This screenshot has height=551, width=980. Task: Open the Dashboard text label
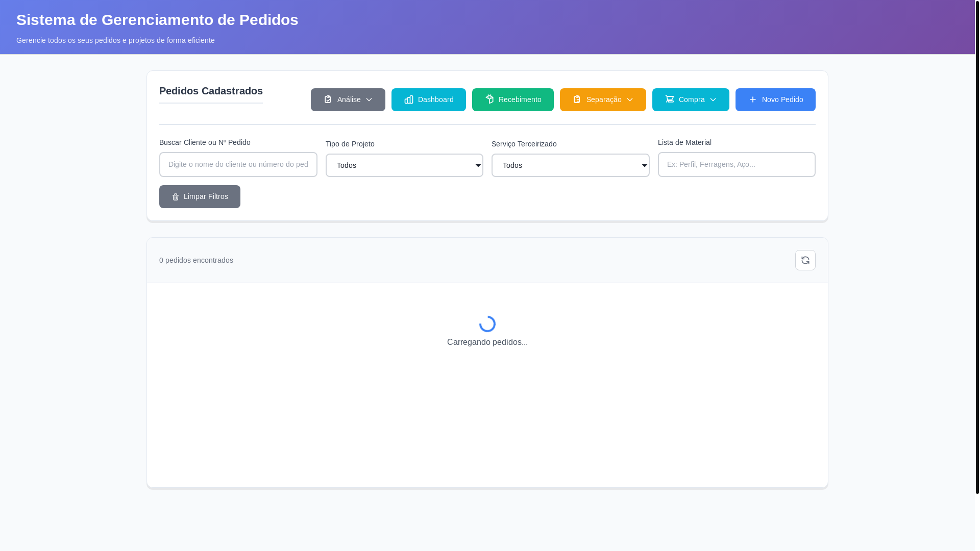click(435, 99)
